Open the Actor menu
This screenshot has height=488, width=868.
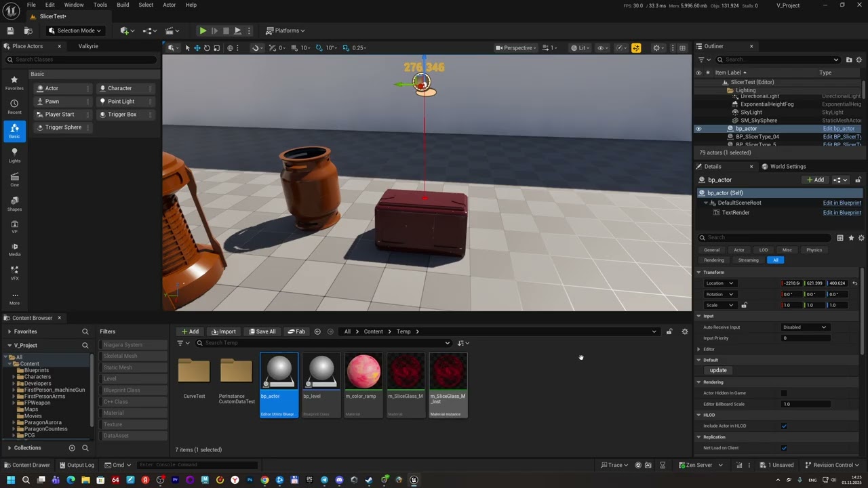(170, 5)
